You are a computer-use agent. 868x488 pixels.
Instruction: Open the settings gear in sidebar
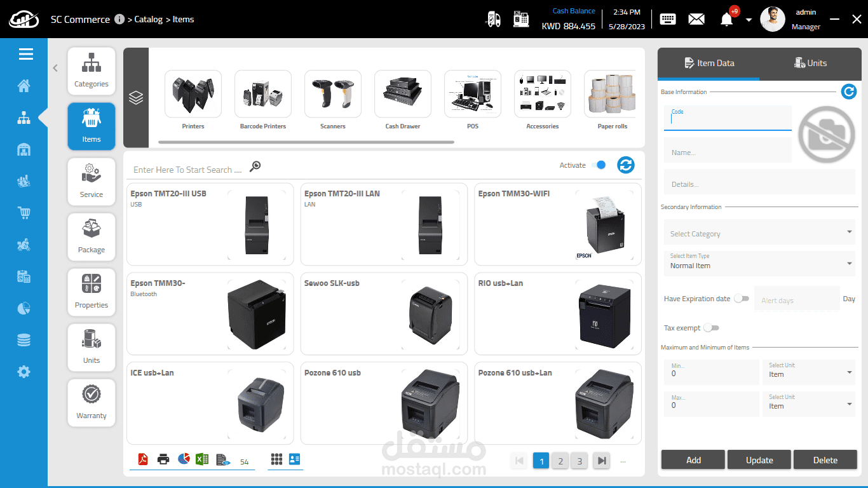coord(24,372)
